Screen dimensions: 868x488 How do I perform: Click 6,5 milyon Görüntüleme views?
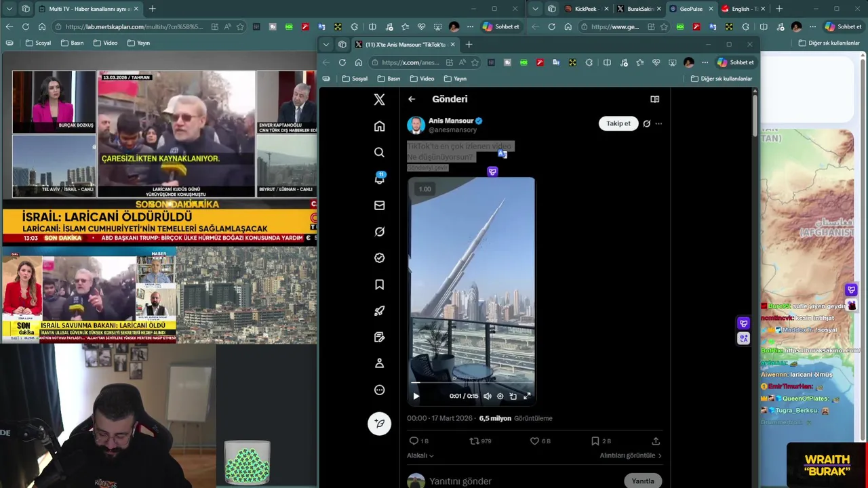click(516, 419)
